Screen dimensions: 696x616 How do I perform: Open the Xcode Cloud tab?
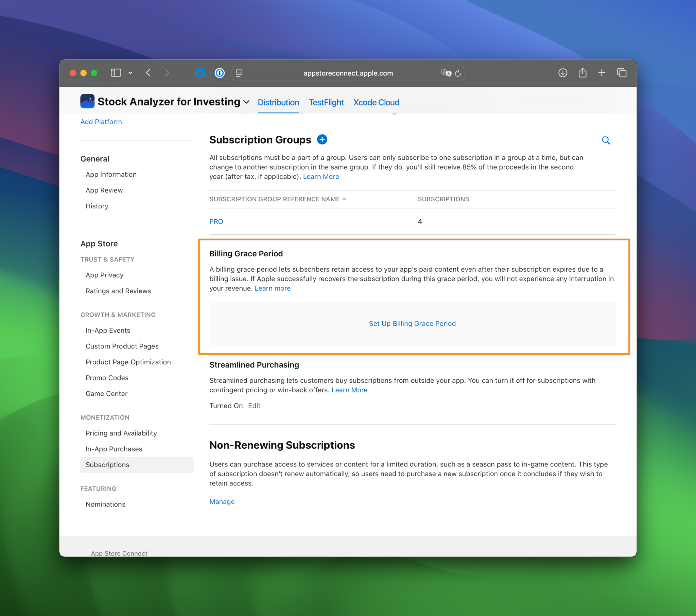point(376,102)
